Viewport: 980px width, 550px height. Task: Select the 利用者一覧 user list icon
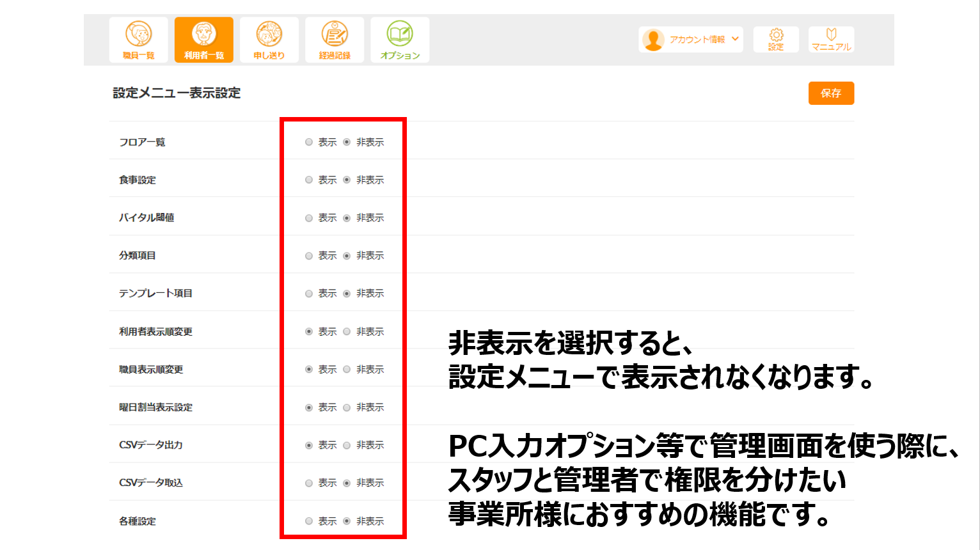coord(203,35)
